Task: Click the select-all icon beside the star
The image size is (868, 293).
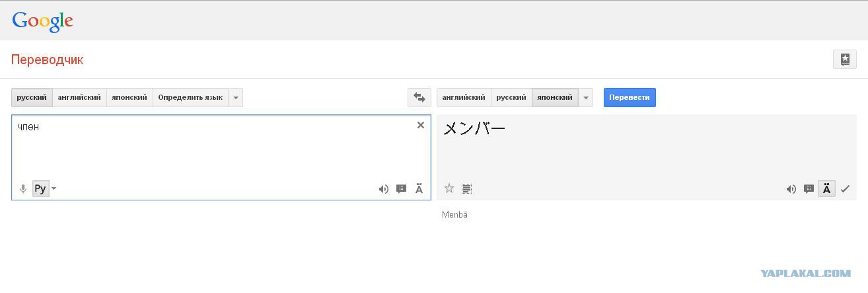Action: (466, 188)
